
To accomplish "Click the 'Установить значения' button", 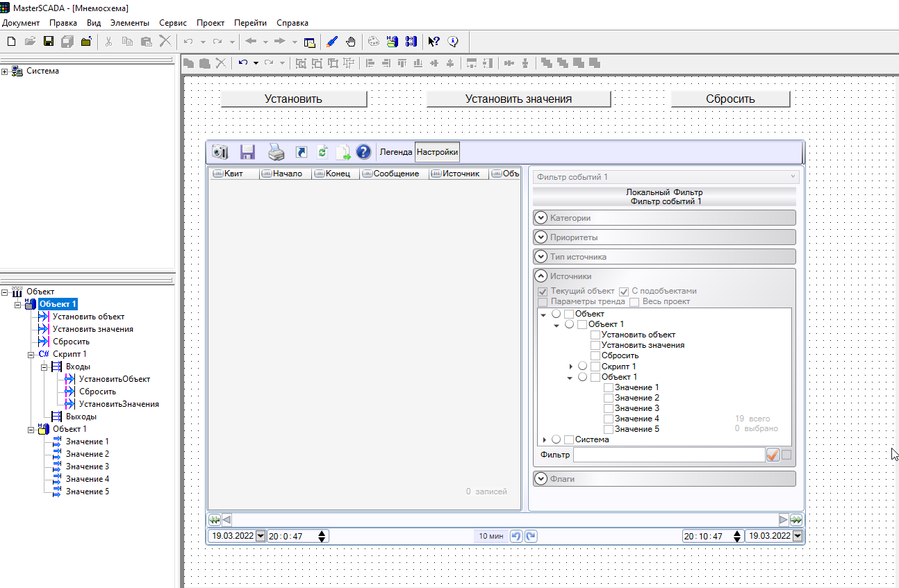I will coord(518,99).
